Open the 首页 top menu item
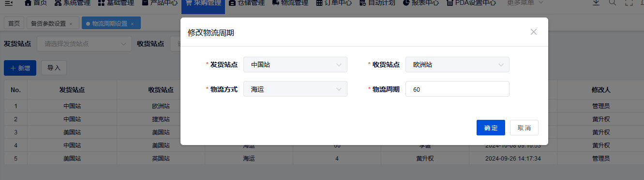The image size is (644, 180). click(35, 3)
